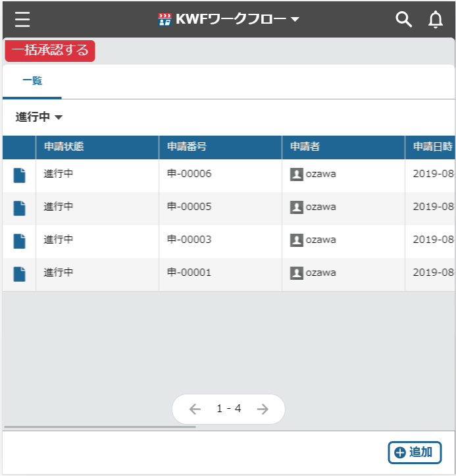Select the 一覧 tab
456x476 pixels.
click(x=32, y=81)
